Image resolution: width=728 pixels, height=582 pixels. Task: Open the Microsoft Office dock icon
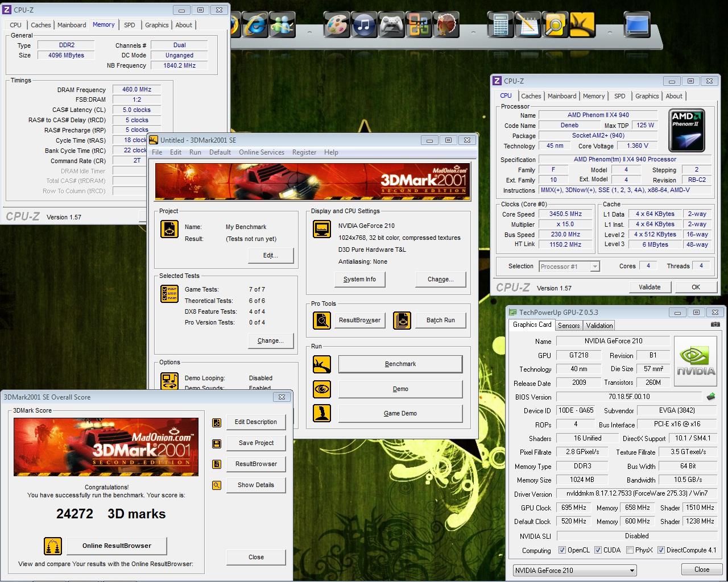point(419,24)
